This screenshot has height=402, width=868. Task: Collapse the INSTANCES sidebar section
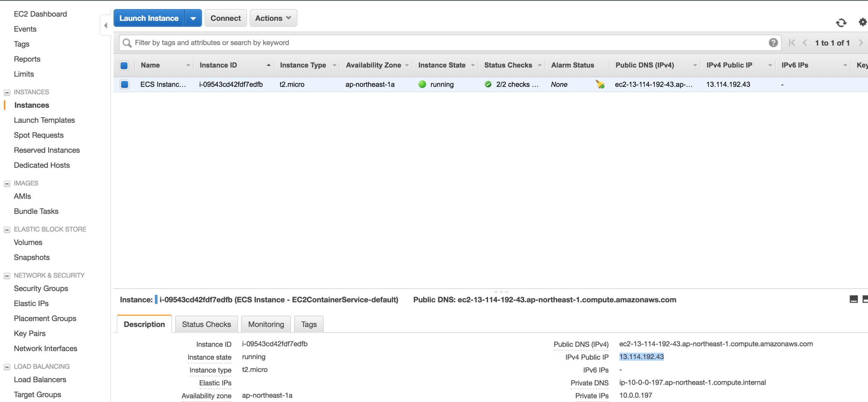coord(7,92)
